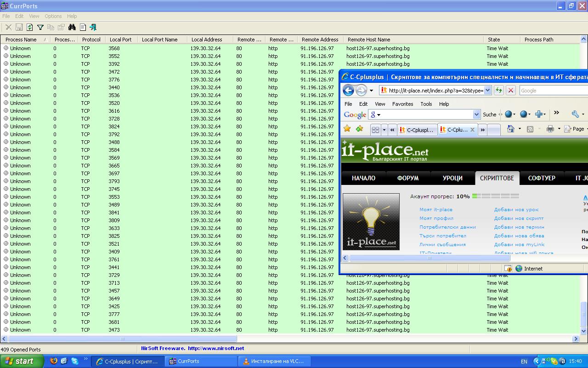Open the IE Quick Tabs grid icon

coord(375,130)
